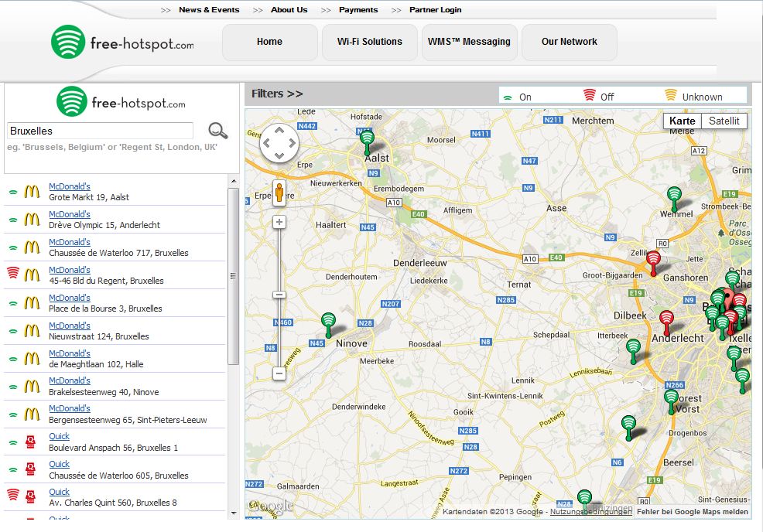The height and width of the screenshot is (532, 763).
Task: Open McDonald's link for Chaussée de Waterloo 717
Action: 70,242
